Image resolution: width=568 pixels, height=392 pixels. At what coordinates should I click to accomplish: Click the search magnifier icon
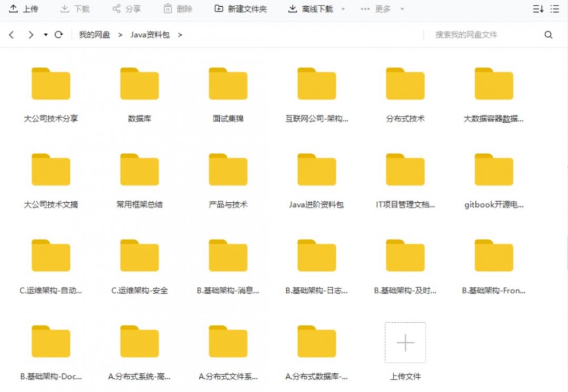(x=548, y=35)
